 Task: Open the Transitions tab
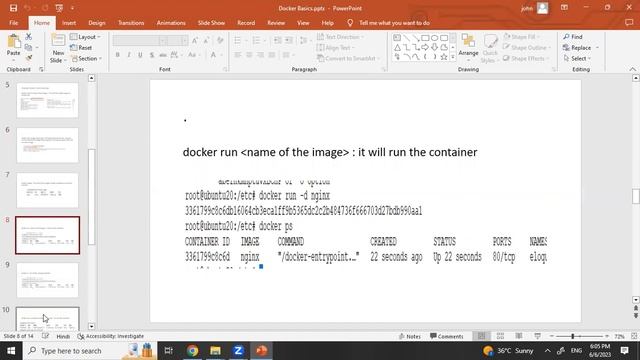[x=131, y=23]
